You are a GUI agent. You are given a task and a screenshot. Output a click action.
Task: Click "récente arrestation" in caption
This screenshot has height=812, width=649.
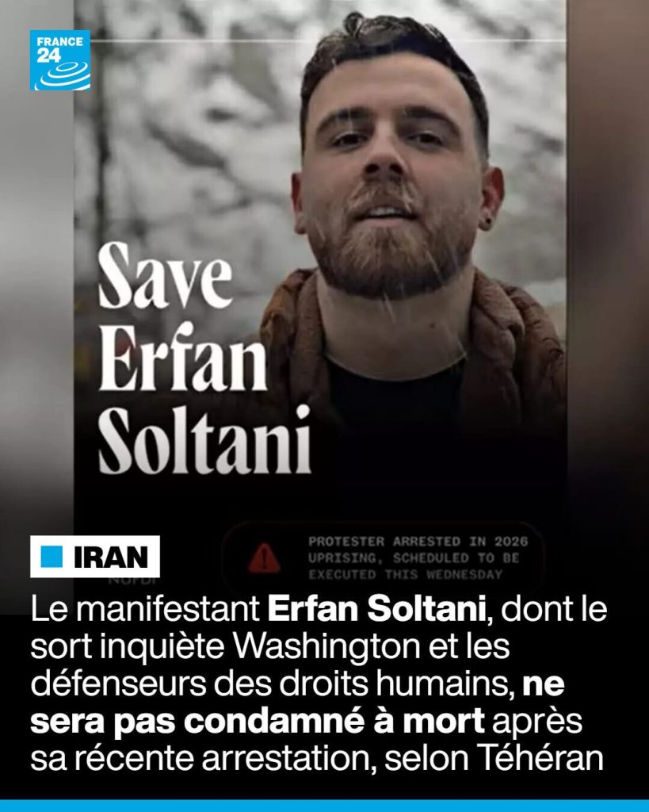point(223,759)
